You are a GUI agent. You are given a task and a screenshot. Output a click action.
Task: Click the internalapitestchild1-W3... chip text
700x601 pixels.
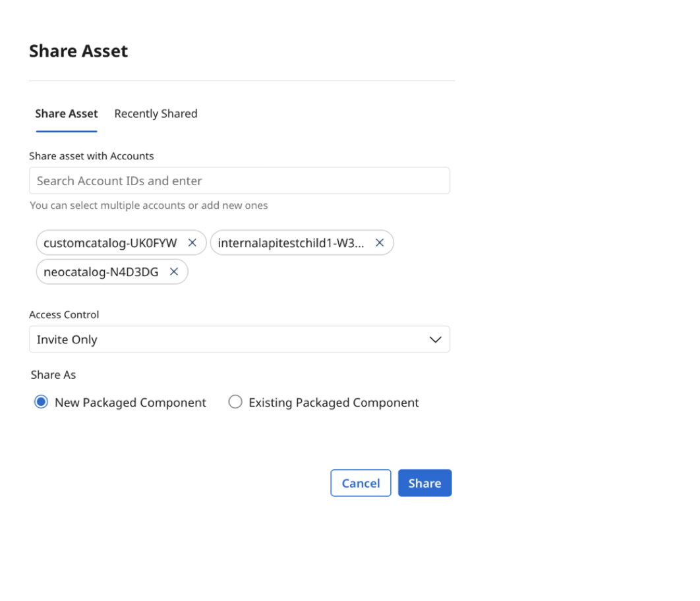point(291,243)
